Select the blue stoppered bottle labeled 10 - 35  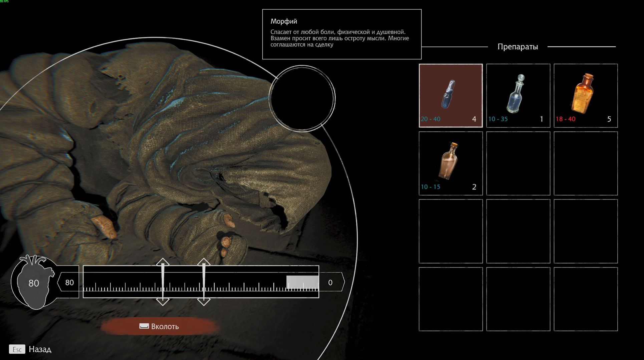(x=518, y=95)
